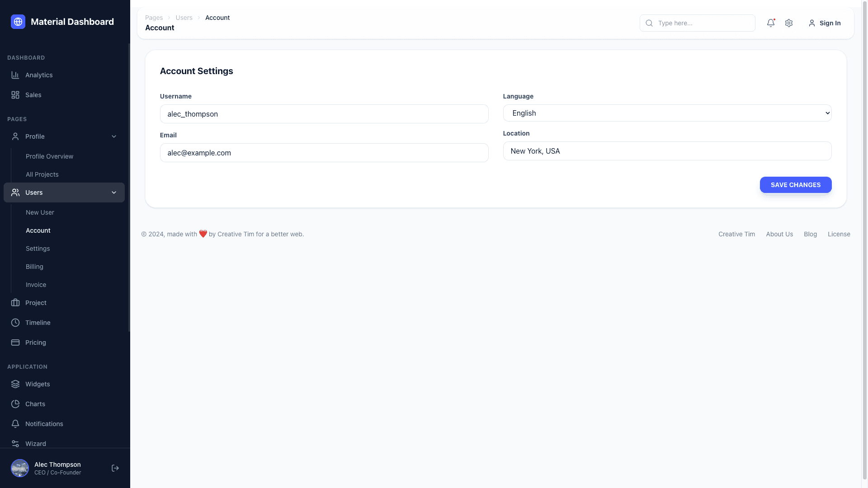The image size is (868, 488).
Task: Focus the Email input field
Action: [x=324, y=153]
